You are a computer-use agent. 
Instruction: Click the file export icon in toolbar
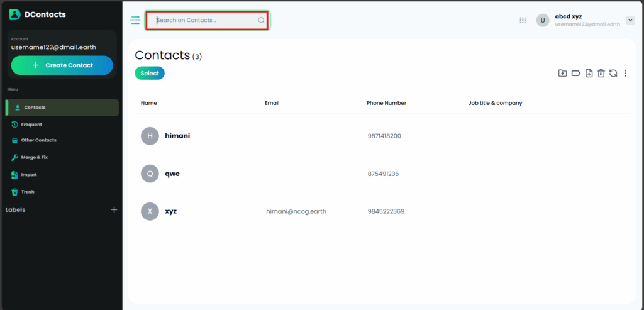tap(589, 74)
